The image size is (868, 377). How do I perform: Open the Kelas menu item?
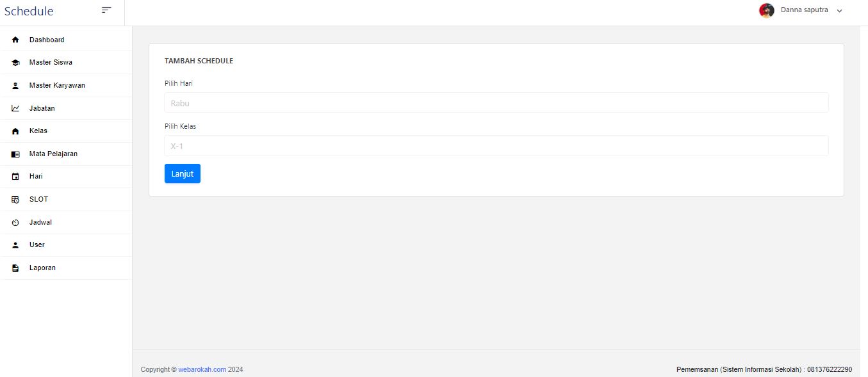click(x=38, y=131)
